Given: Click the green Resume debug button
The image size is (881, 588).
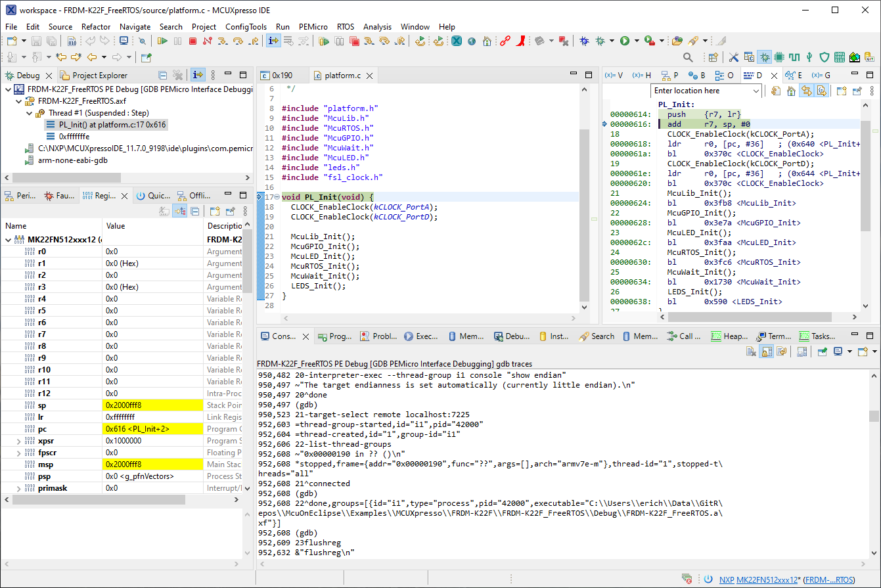Looking at the screenshot, I should (161, 41).
